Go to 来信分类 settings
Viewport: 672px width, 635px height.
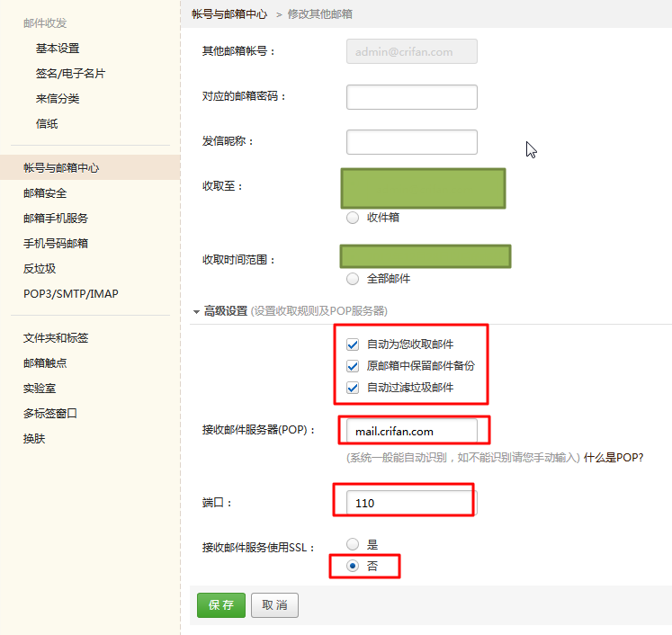[x=58, y=99]
